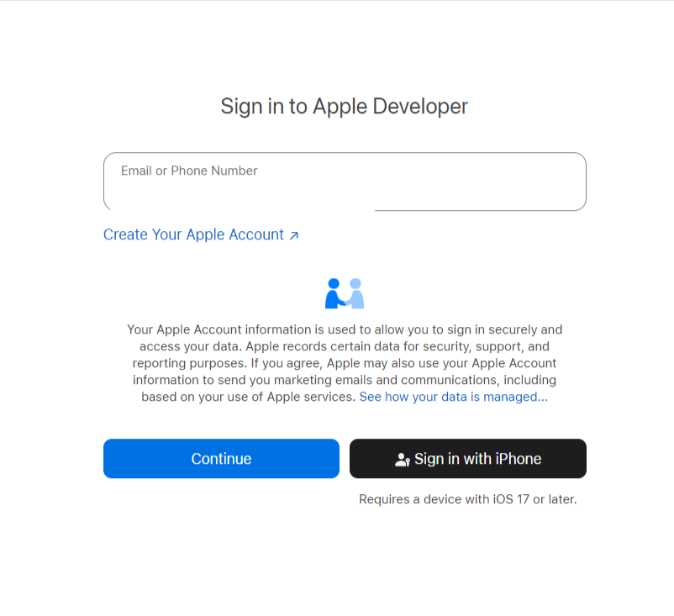Screen dimensions: 674x616
Task: Click the blue Continue button
Action: pyautogui.click(x=221, y=458)
